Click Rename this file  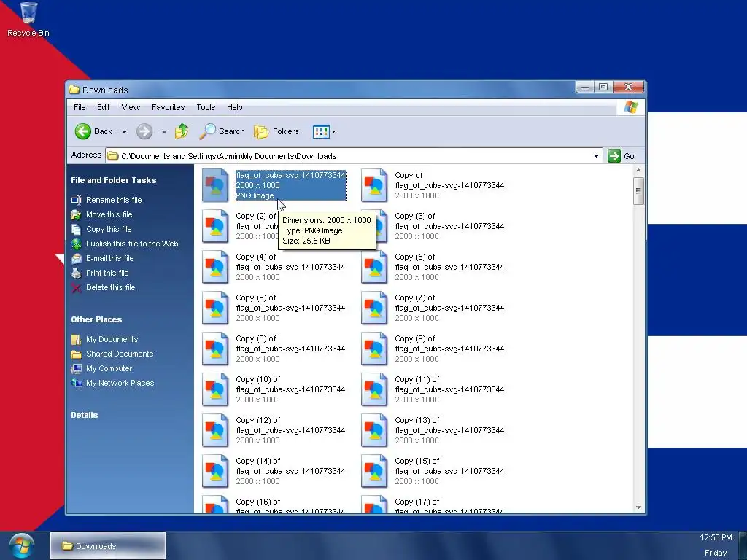pyautogui.click(x=114, y=200)
